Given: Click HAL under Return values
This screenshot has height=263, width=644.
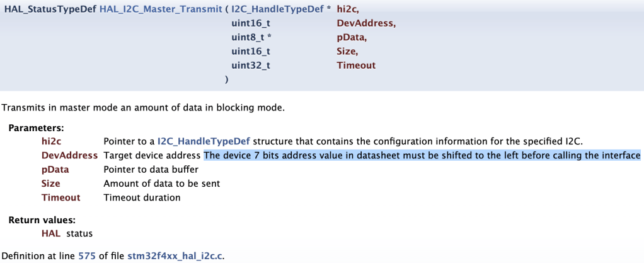Looking at the screenshot, I should (51, 233).
